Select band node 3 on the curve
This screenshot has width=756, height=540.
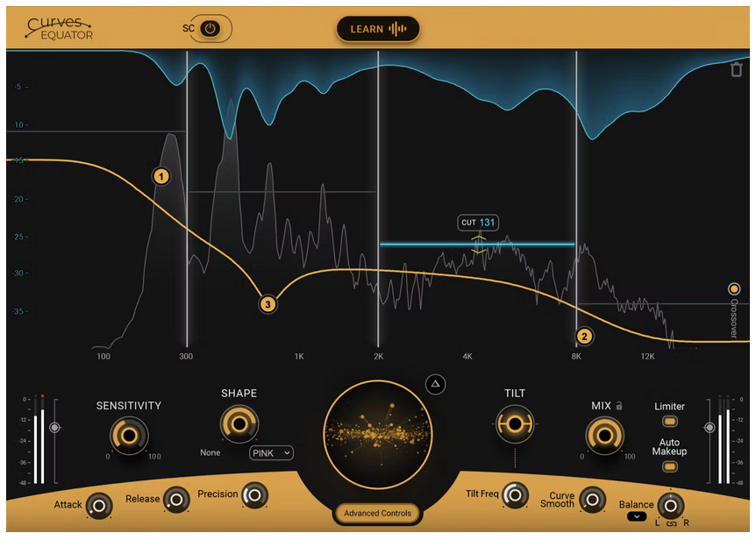point(267,304)
